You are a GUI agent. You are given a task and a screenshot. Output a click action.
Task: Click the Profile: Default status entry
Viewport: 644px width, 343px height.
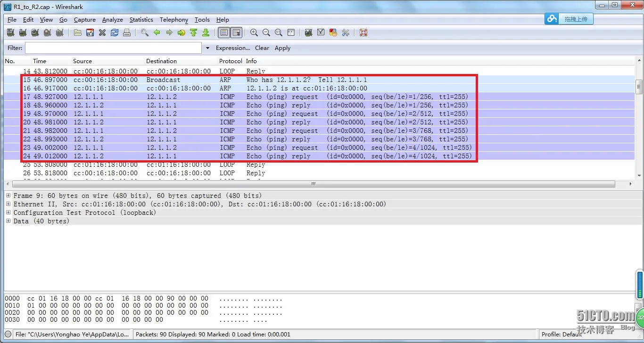[561, 335]
